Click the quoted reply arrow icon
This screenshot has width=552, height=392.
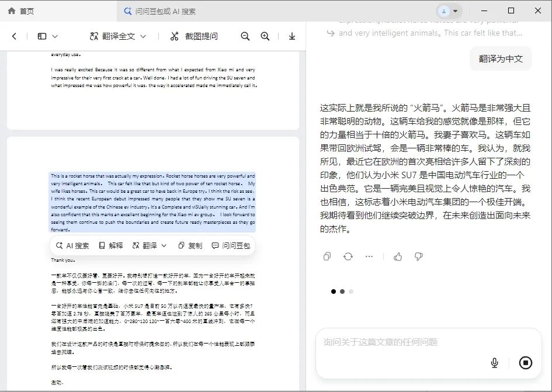[331, 33]
